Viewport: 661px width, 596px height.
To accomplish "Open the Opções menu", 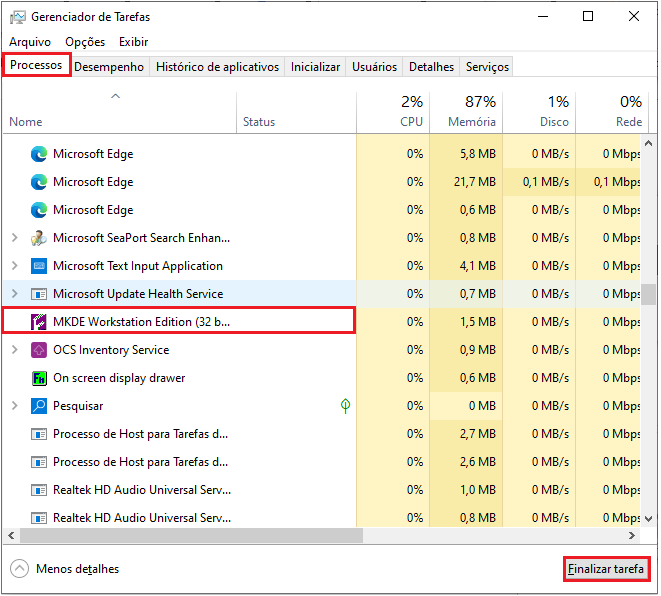I will click(x=85, y=42).
